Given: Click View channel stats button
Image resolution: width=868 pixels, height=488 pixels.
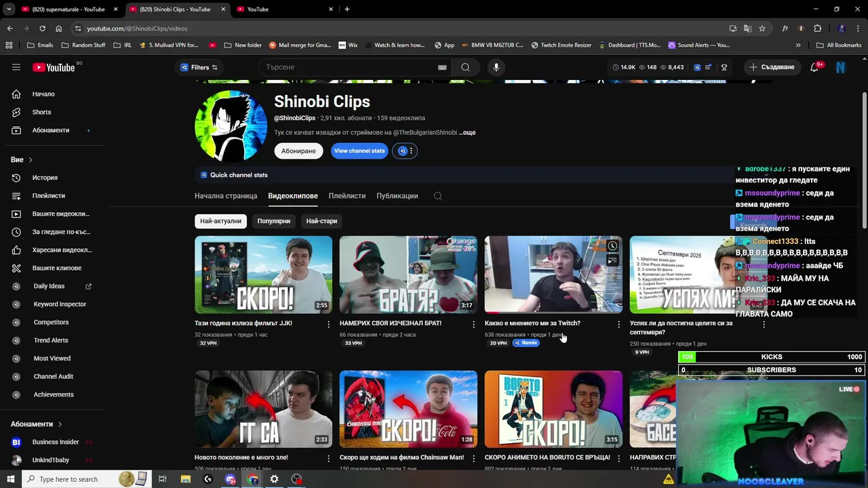Looking at the screenshot, I should 359,151.
